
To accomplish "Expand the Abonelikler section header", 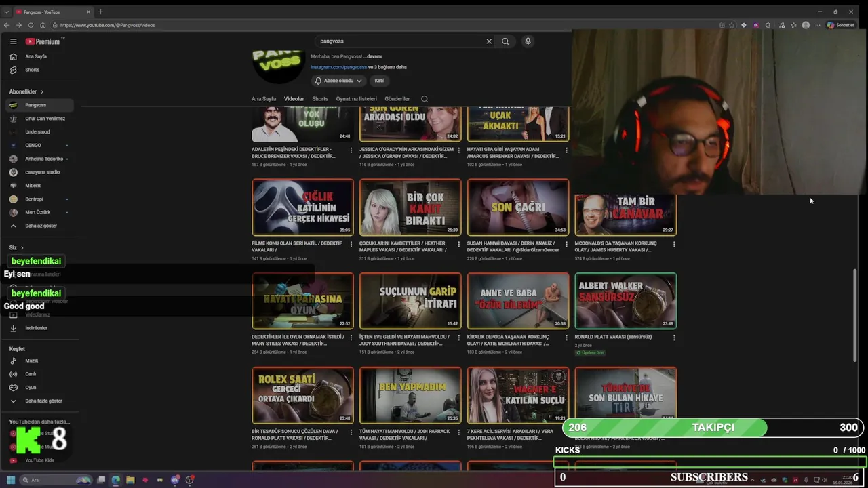I will click(x=26, y=91).
